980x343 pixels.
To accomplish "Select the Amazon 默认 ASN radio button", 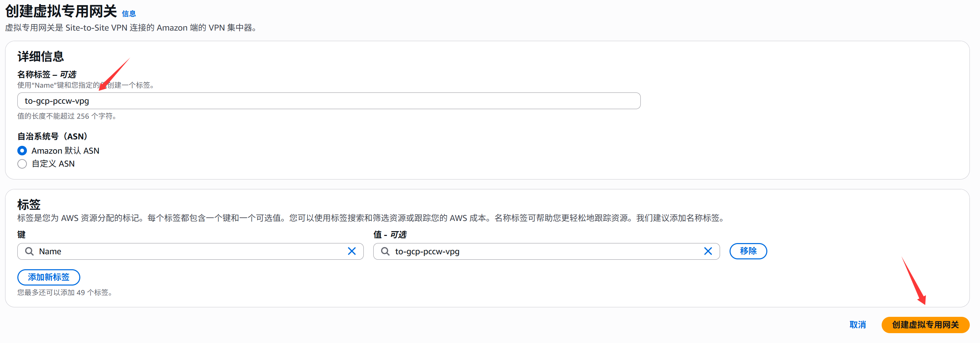I will tap(22, 151).
